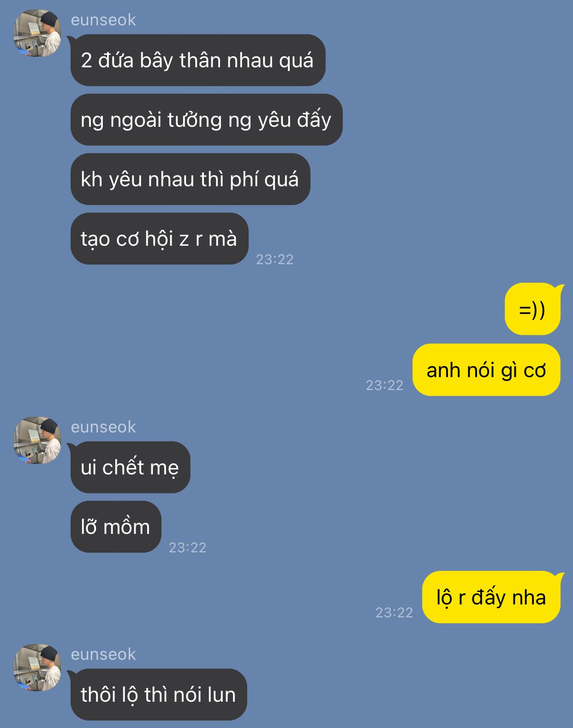The height and width of the screenshot is (728, 573).
Task: Select the "ui chết mẹ" message
Action: tap(130, 467)
